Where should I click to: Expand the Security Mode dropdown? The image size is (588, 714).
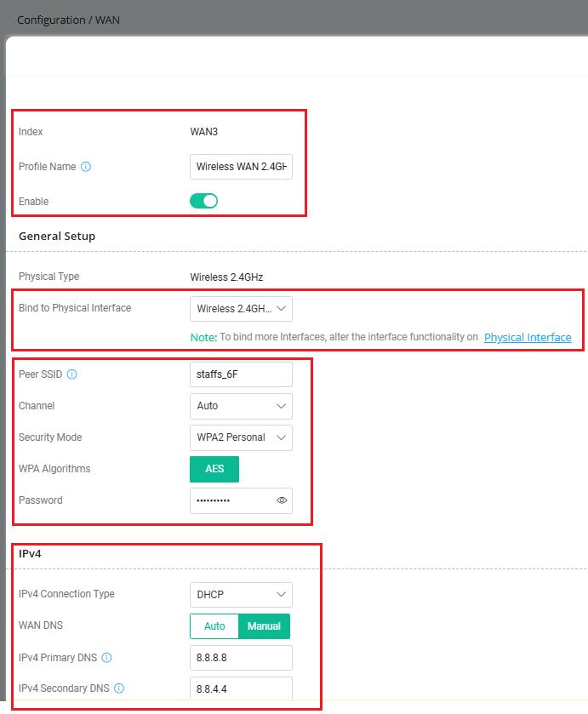241,437
